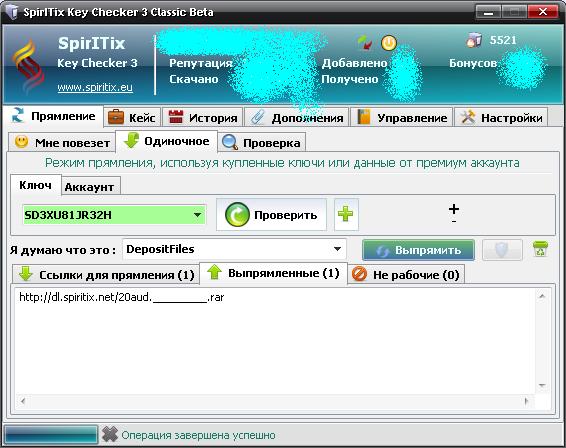
Task: Click the horizontal scrollbar left arrow
Action: pos(23,400)
